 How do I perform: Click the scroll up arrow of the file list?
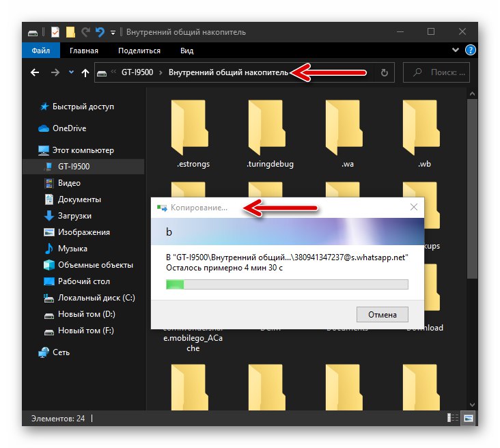point(472,94)
